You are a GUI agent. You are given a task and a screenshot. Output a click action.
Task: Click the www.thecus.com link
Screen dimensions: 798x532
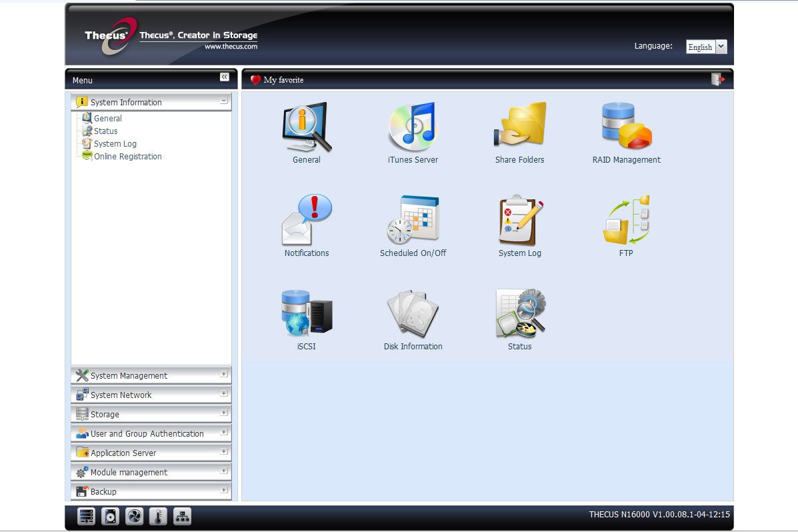[x=231, y=46]
